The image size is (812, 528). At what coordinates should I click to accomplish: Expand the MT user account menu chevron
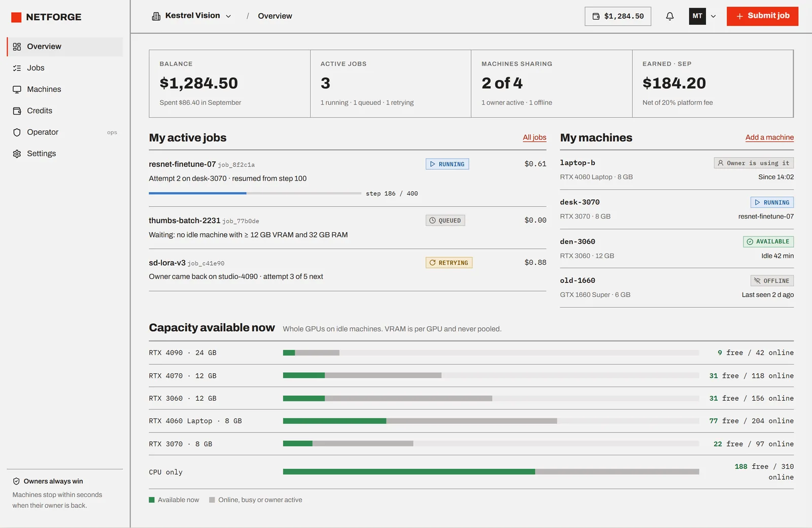(x=713, y=16)
